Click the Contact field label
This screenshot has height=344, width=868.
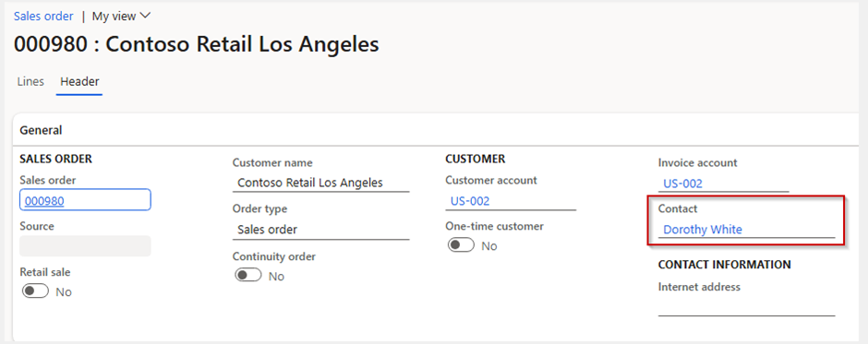pyautogui.click(x=678, y=209)
